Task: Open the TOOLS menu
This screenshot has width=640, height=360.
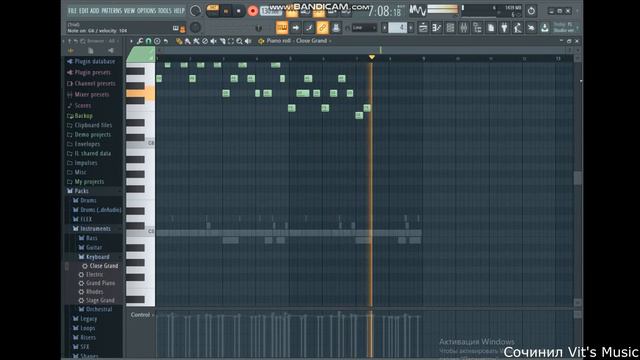Action: coord(164,11)
